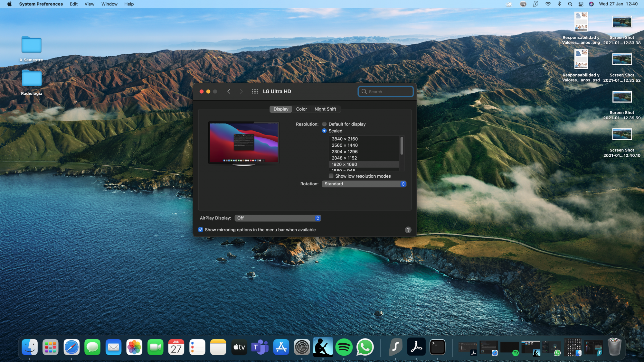Image resolution: width=644 pixels, height=362 pixels.
Task: Open Spotify from the dock
Action: (344, 347)
